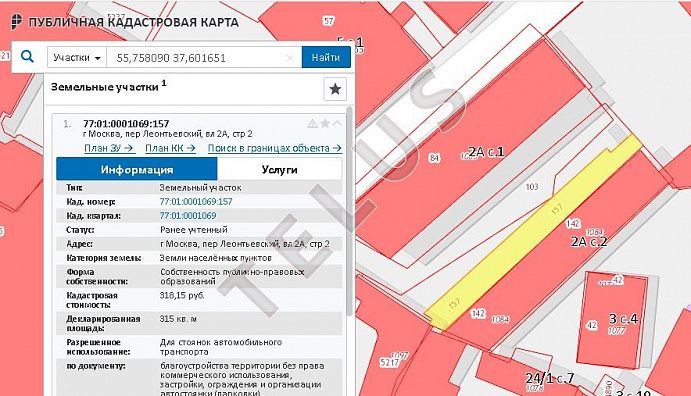The image size is (691, 396).
Task: Open Поиск в границах объекта link
Action: point(275,148)
